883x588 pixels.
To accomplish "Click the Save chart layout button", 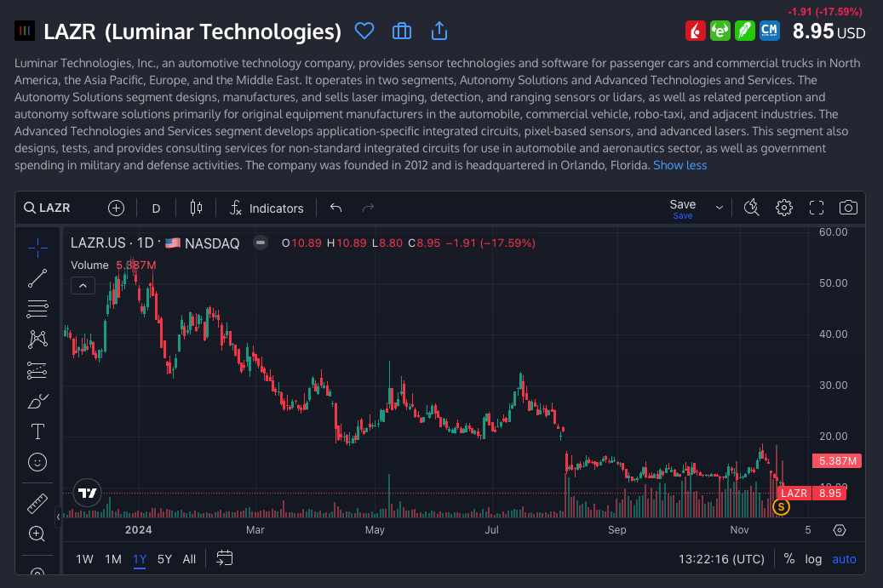I will 683,208.
